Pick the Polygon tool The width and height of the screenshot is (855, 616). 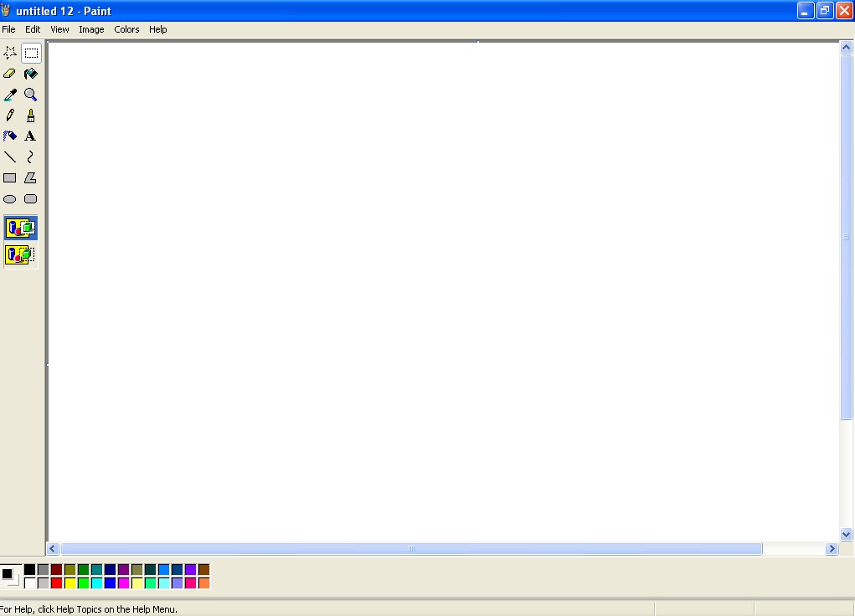[30, 177]
